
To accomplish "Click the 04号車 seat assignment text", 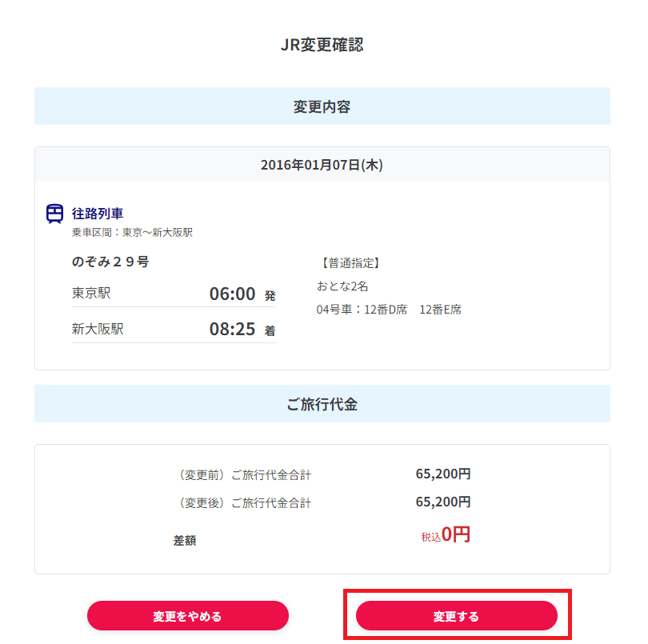I will [x=389, y=310].
